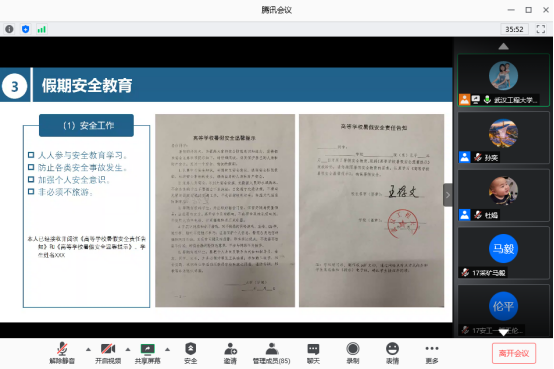554x369 pixels.
Task: Open the More options menu
Action: pyautogui.click(x=432, y=353)
